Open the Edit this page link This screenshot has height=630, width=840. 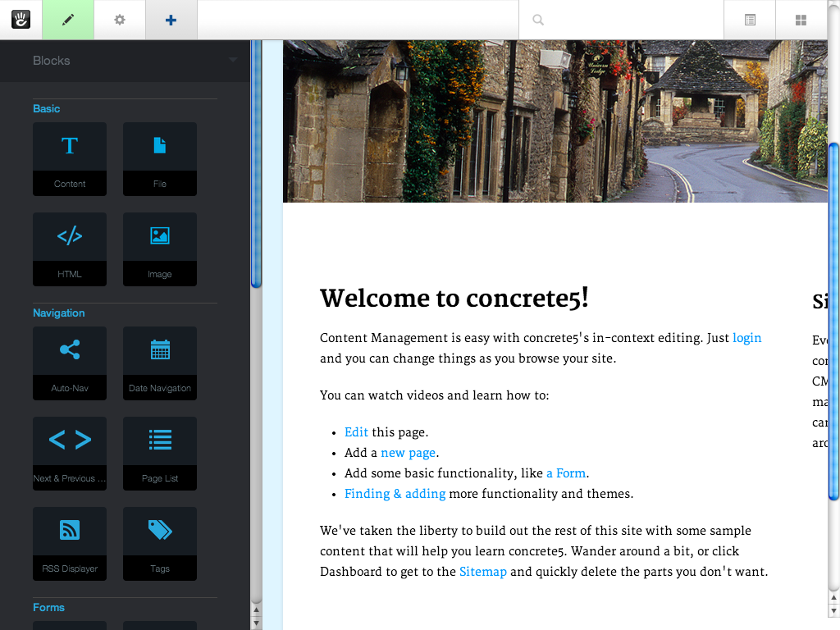tap(356, 432)
